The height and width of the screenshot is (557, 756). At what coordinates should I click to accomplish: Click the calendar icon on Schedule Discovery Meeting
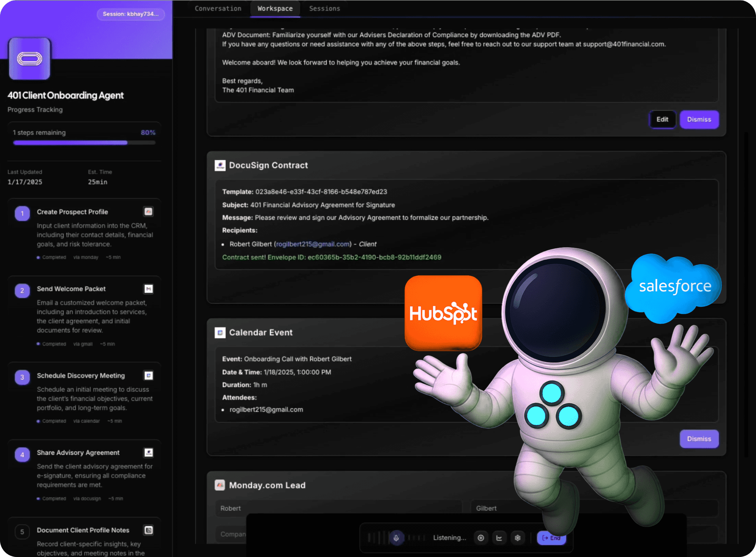point(148,375)
